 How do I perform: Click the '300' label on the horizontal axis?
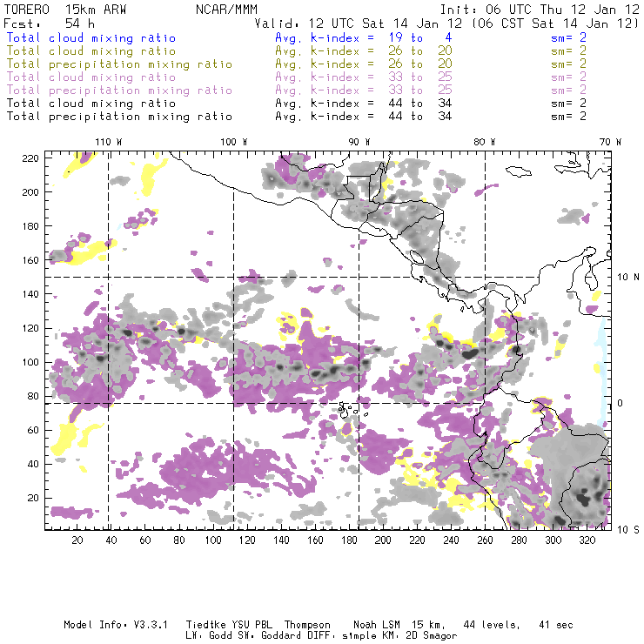(553, 540)
